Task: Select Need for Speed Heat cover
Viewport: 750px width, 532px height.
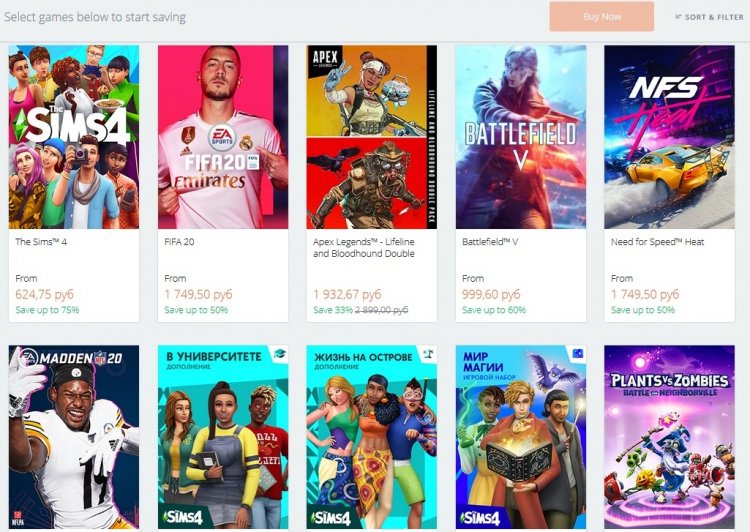Action: coord(669,137)
